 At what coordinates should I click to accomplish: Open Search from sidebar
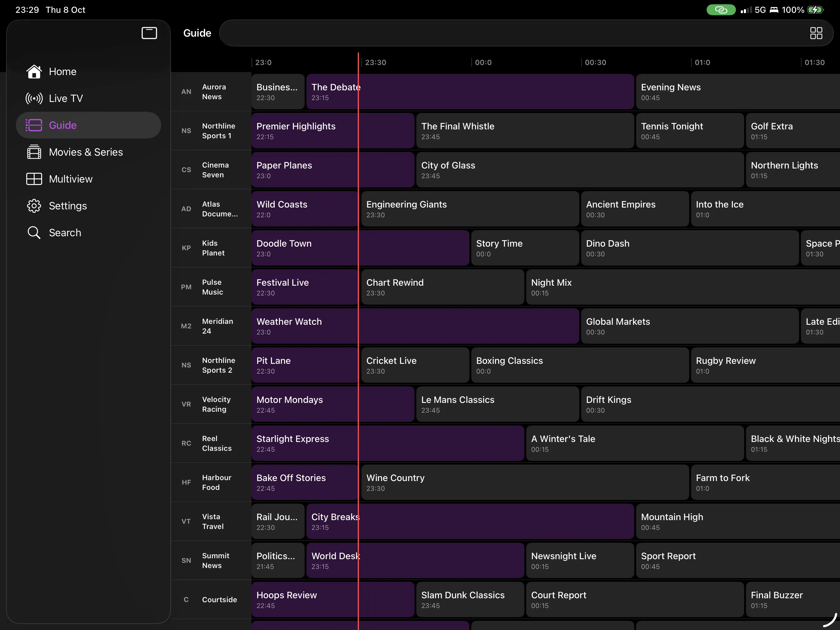pyautogui.click(x=89, y=232)
